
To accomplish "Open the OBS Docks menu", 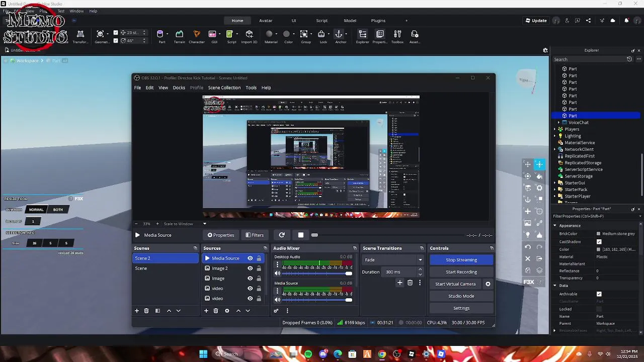I will tap(179, 87).
